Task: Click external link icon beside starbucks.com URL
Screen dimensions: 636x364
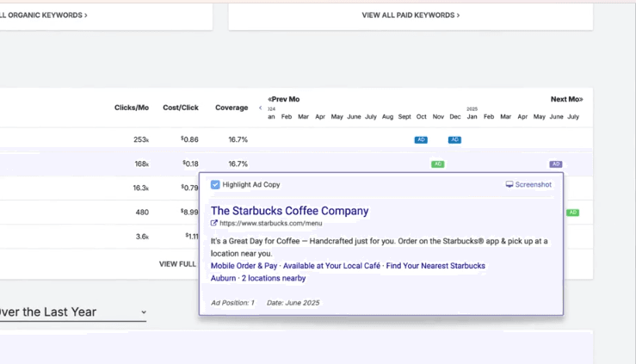Action: coord(214,224)
